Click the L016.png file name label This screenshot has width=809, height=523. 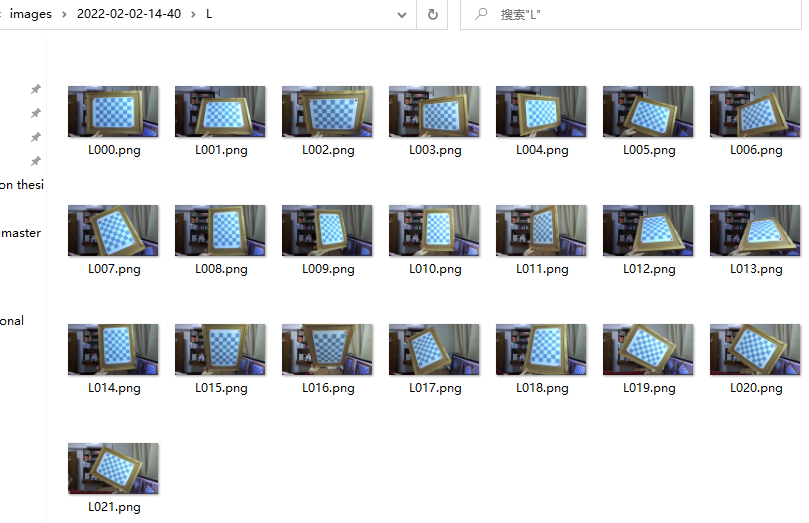(x=328, y=388)
